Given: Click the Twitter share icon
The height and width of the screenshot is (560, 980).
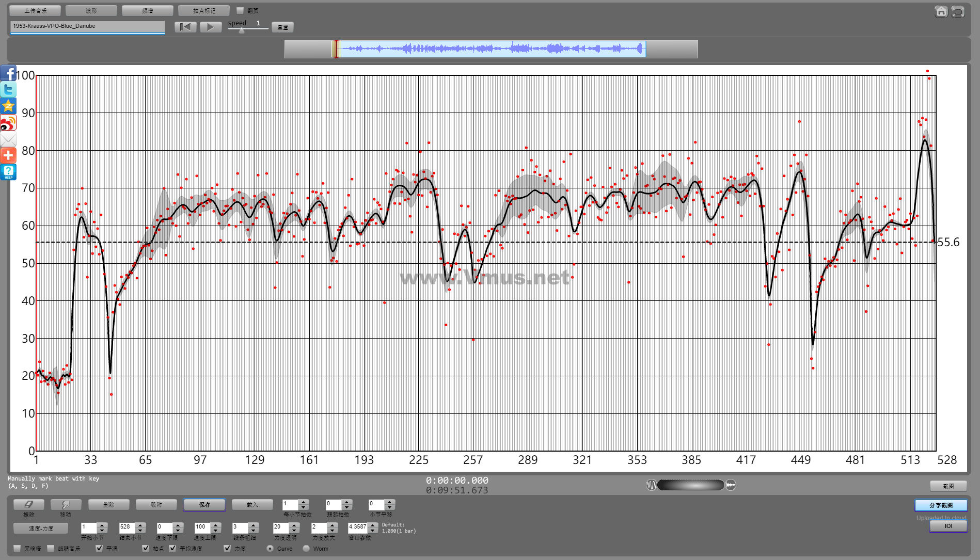Looking at the screenshot, I should [x=8, y=90].
